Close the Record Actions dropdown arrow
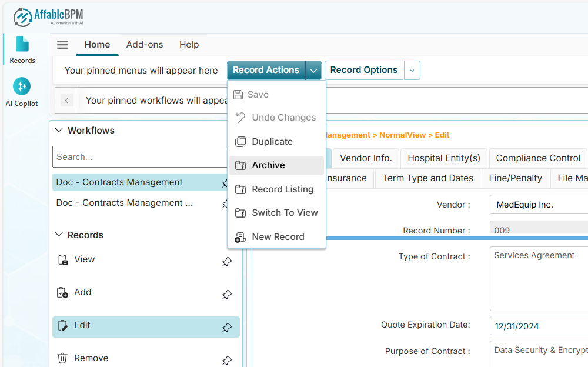Screen dimensions: 588x367 click(x=313, y=70)
